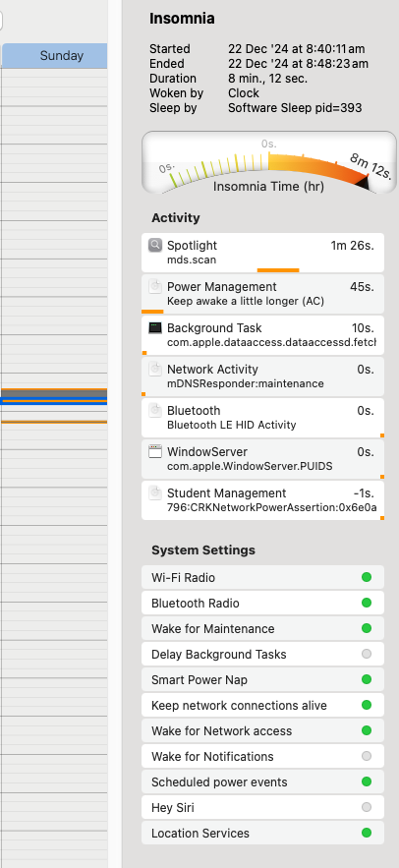The image size is (399, 868).
Task: Click the blue-highlighted event in the Sunday timeline
Action: [54, 401]
